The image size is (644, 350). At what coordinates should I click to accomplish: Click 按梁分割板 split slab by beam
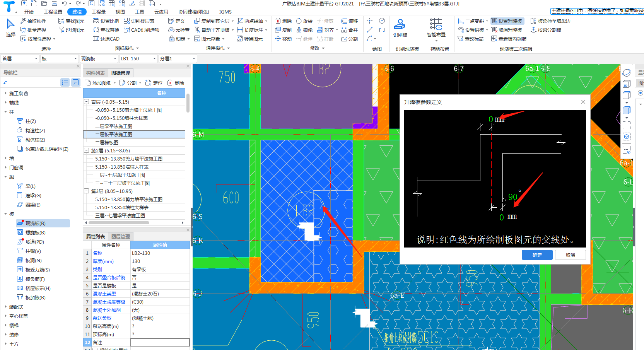pyautogui.click(x=546, y=30)
